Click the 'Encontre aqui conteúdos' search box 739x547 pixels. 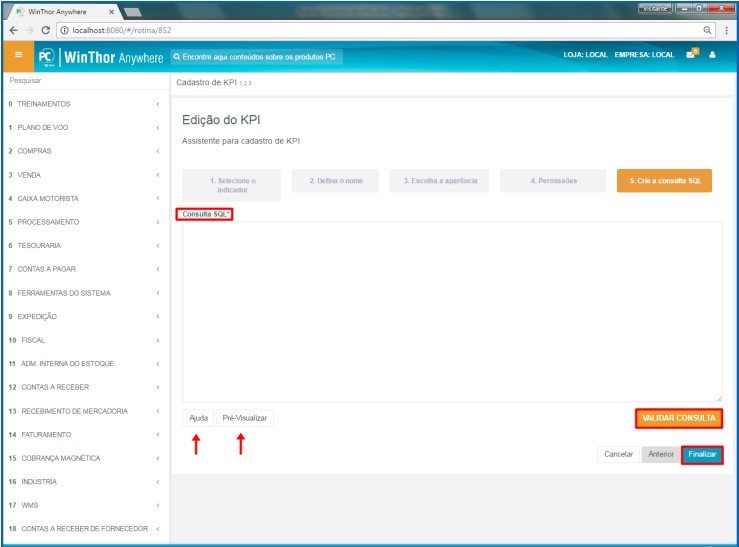tap(256, 57)
